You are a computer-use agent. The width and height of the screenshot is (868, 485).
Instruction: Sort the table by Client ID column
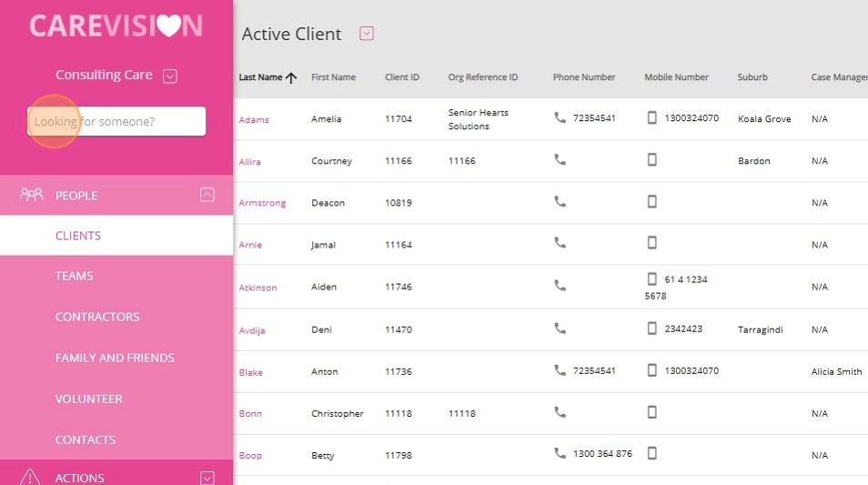point(402,77)
